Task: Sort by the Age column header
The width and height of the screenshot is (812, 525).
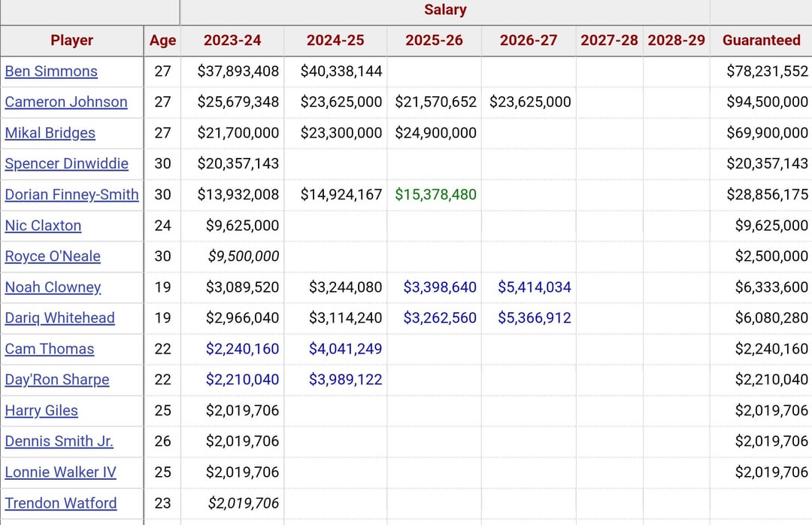Action: point(162,41)
